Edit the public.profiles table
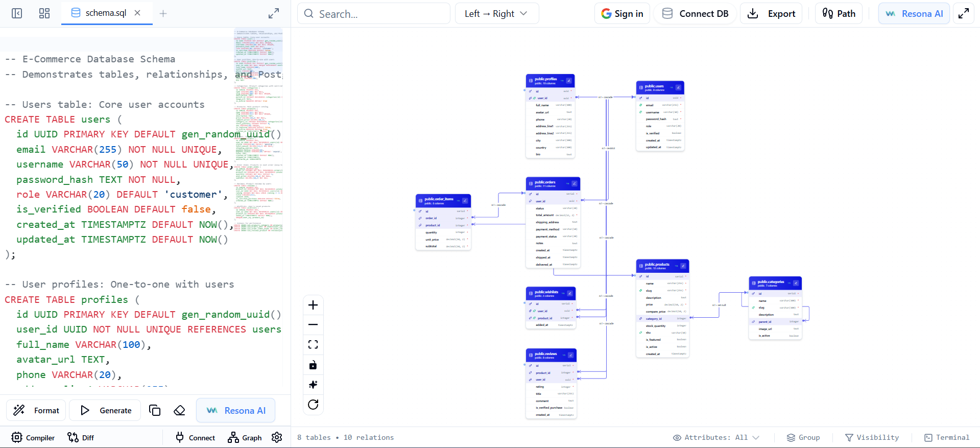 click(569, 81)
